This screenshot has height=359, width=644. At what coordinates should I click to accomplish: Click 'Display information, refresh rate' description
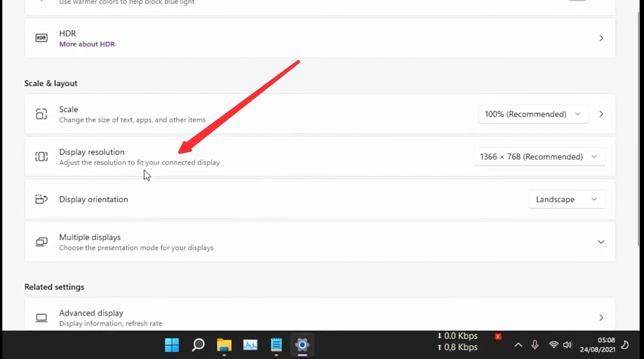tap(111, 323)
